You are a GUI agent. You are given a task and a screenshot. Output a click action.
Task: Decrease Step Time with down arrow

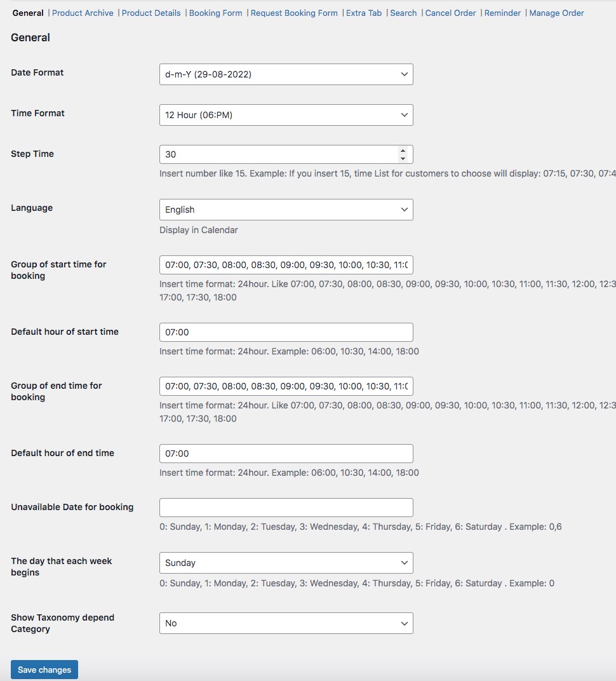coord(403,158)
